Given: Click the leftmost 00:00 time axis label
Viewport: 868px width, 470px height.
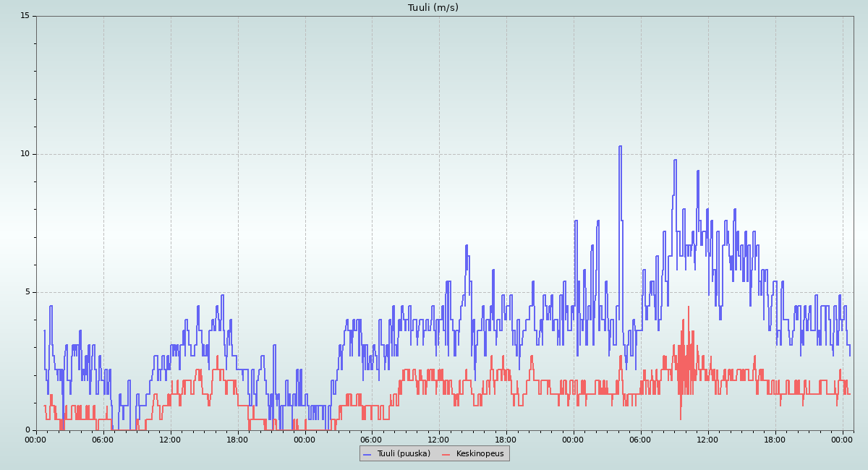Looking at the screenshot, I should click(35, 439).
